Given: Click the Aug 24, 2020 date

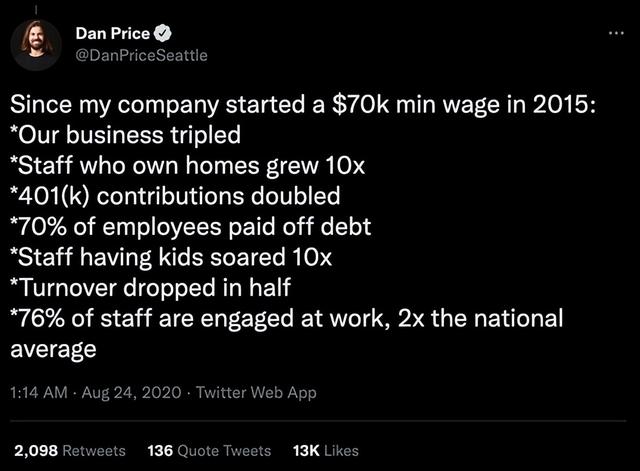Looking at the screenshot, I should [x=127, y=392].
